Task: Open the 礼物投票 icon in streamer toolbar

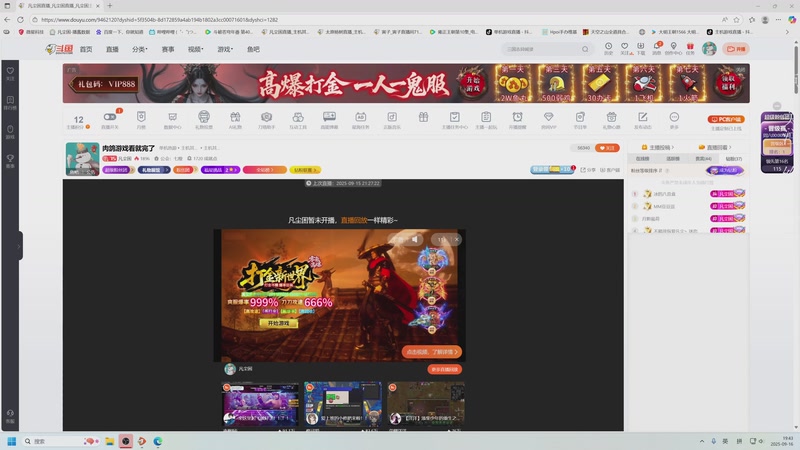Action: [204, 120]
